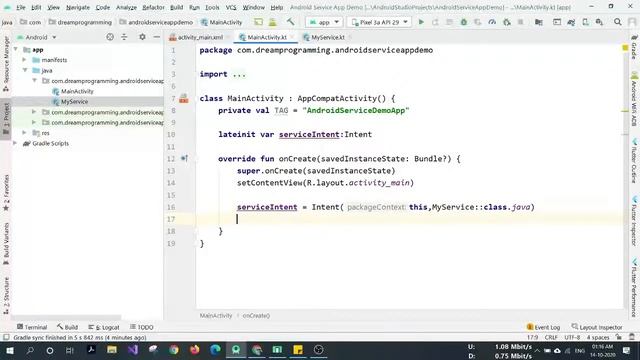Toggle the Flutter Performance side panel

[634, 287]
